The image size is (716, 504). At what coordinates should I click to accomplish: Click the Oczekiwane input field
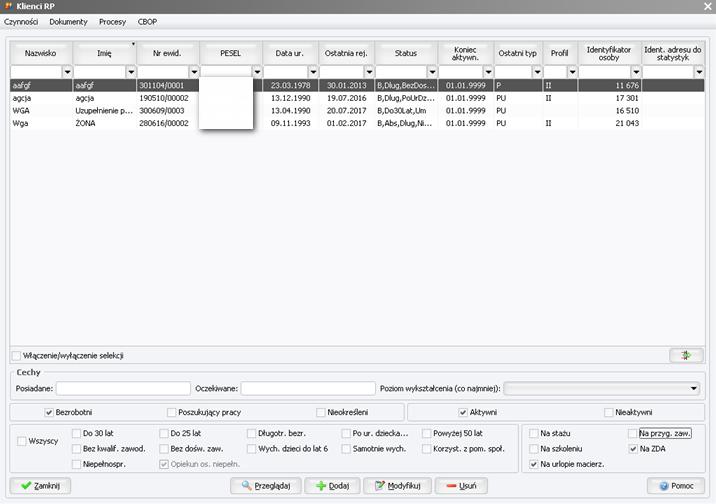(308, 388)
